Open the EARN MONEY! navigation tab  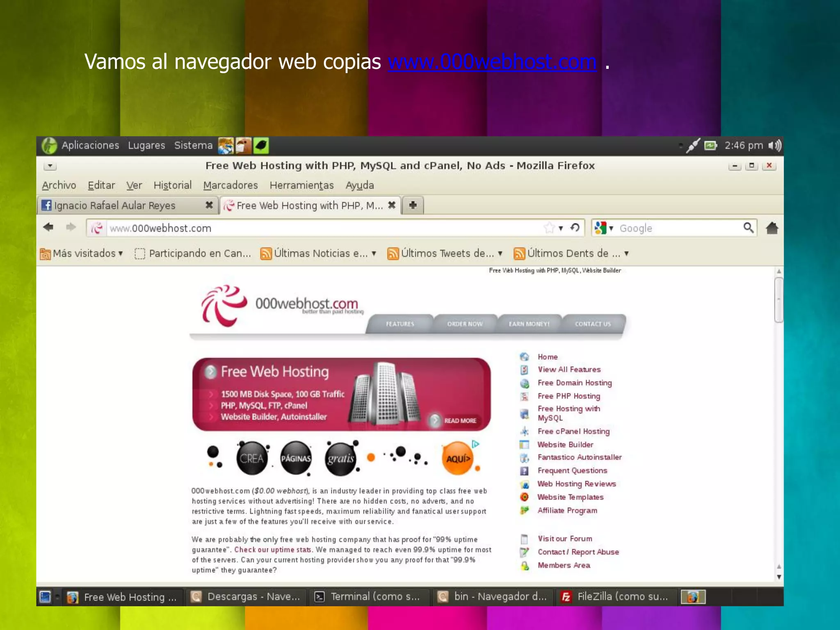coord(529,324)
